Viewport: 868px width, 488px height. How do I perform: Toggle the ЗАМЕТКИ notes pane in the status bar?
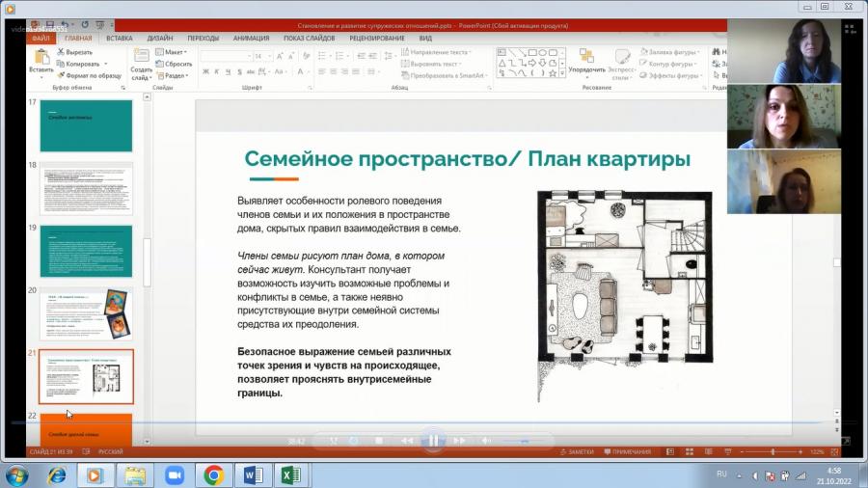click(577, 452)
